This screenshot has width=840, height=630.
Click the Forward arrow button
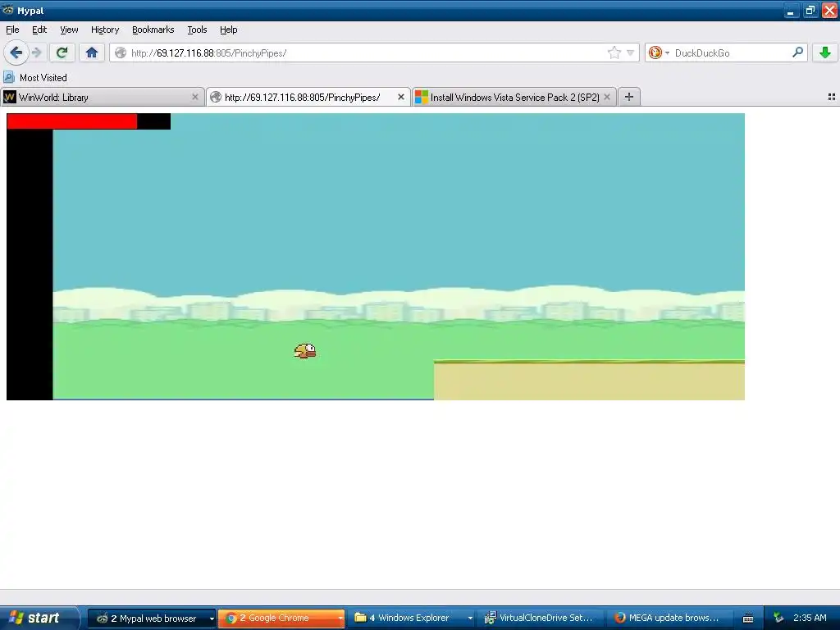coord(36,52)
